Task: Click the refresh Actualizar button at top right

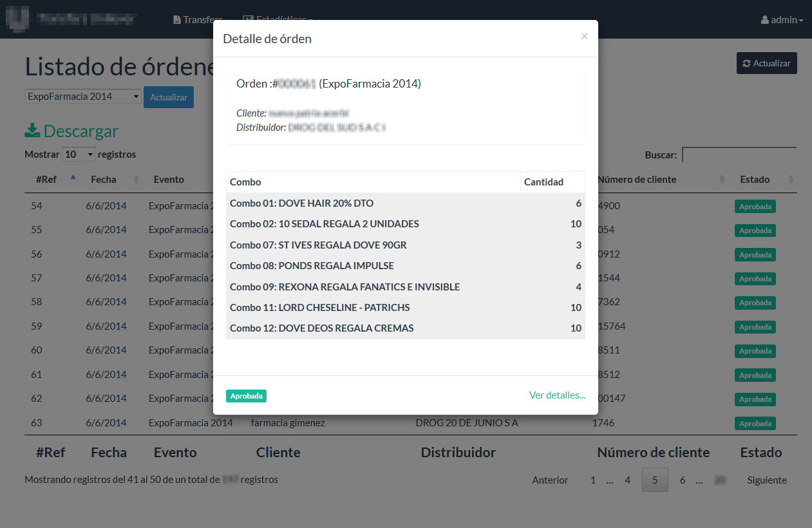Action: [x=766, y=63]
